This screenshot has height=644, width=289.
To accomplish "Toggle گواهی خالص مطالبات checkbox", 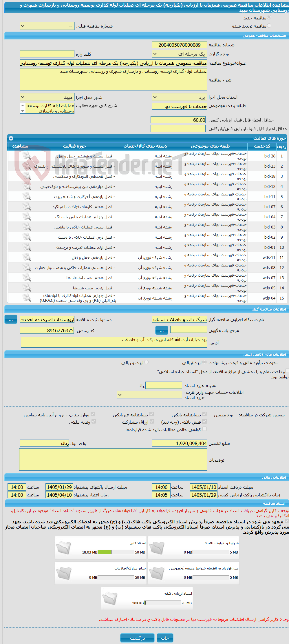I will pos(204,429).
